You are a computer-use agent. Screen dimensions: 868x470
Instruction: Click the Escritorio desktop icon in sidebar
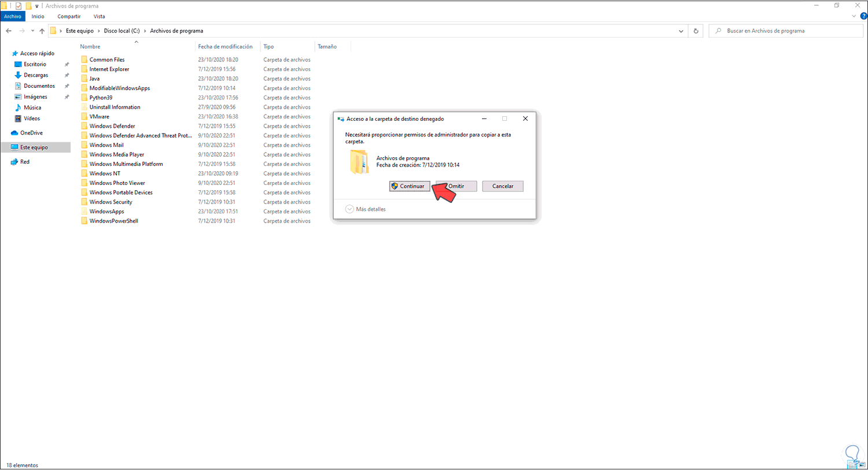(x=18, y=64)
